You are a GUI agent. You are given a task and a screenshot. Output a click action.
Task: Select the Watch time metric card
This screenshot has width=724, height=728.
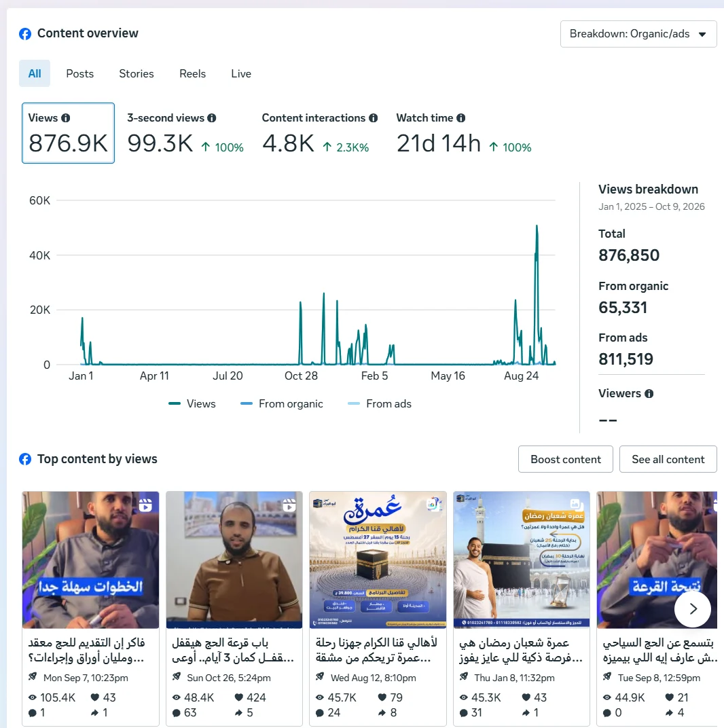point(464,133)
